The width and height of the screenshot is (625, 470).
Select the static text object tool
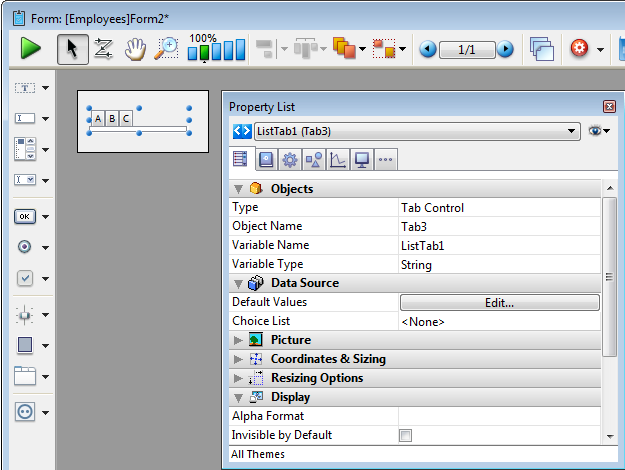(x=25, y=88)
